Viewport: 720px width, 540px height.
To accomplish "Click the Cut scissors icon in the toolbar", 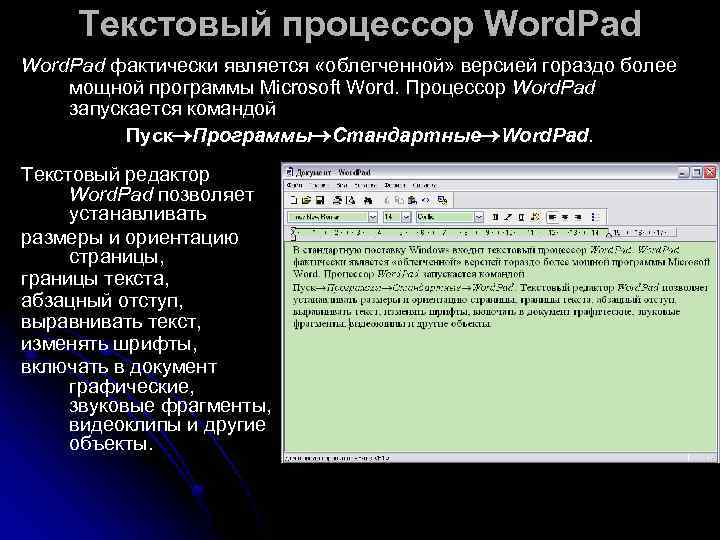I will point(387,200).
